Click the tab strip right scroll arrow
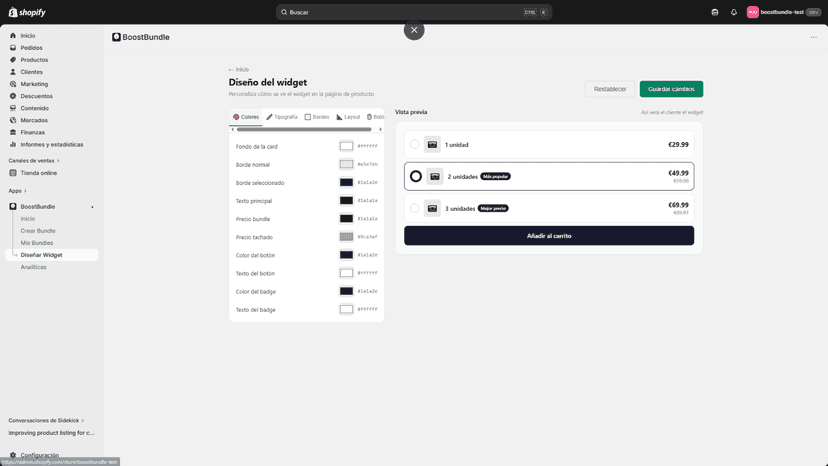The image size is (828, 466). pos(380,129)
